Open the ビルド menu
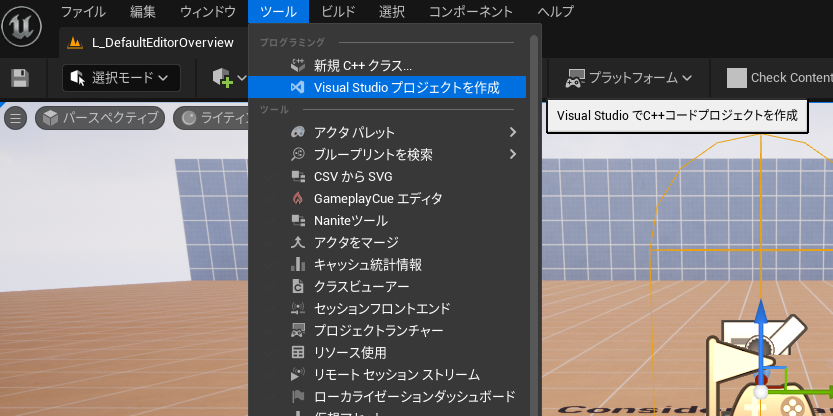833x416 pixels. click(x=338, y=12)
